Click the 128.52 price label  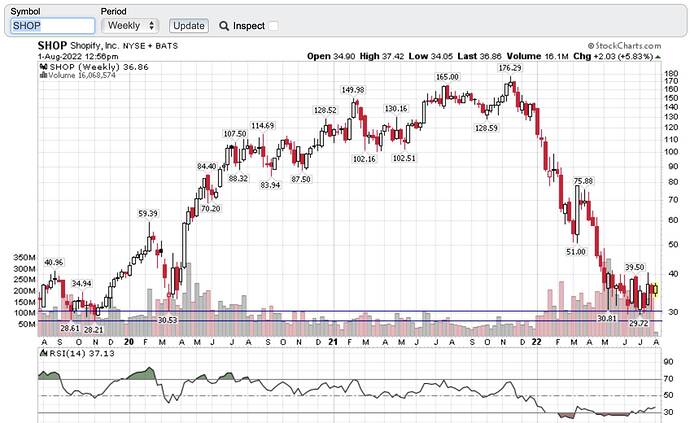(325, 110)
